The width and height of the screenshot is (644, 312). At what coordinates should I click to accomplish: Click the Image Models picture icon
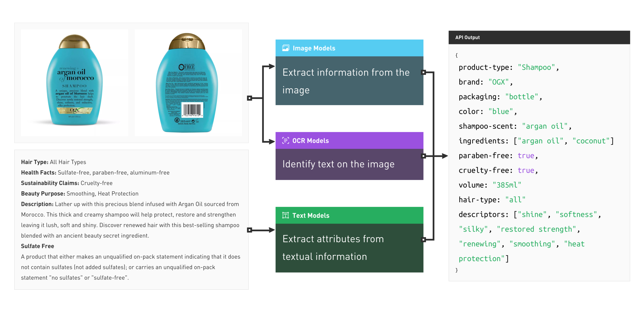click(x=285, y=48)
